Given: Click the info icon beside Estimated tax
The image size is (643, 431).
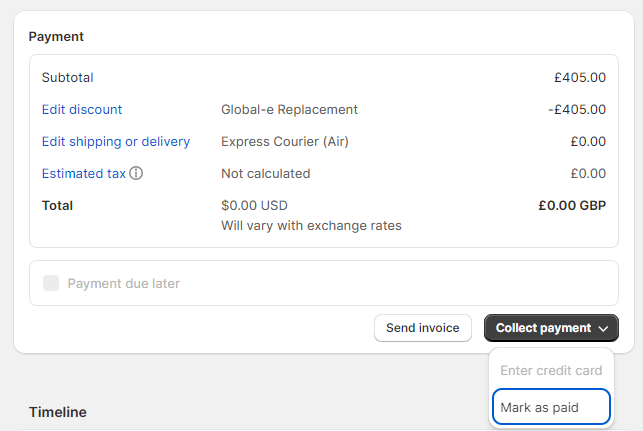Looking at the screenshot, I should click(x=136, y=173).
